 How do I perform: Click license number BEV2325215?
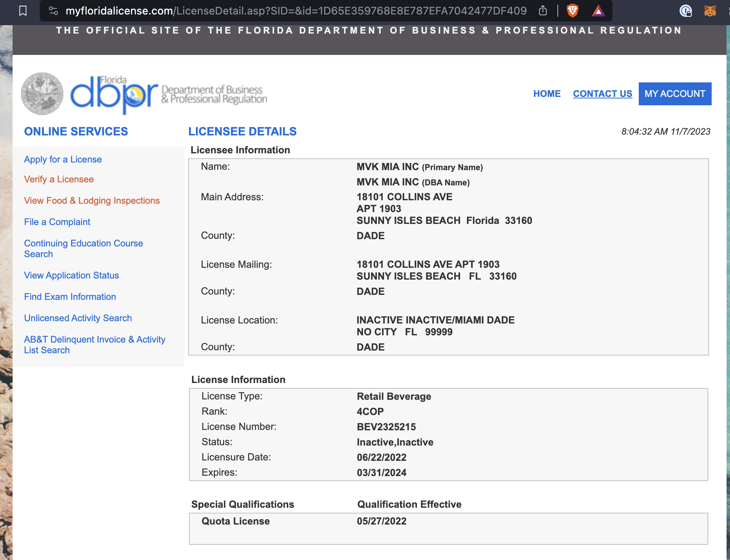click(386, 427)
